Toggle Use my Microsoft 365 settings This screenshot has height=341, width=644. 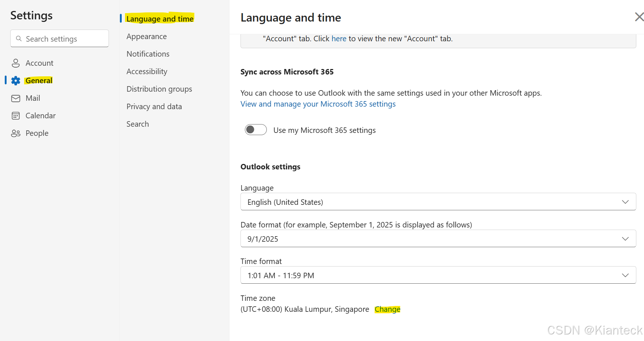255,130
